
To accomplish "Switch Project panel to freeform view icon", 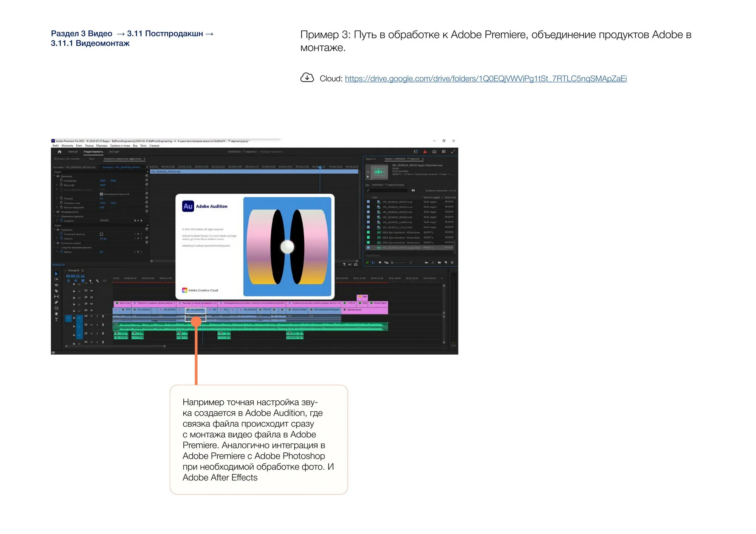I will tap(386, 262).
